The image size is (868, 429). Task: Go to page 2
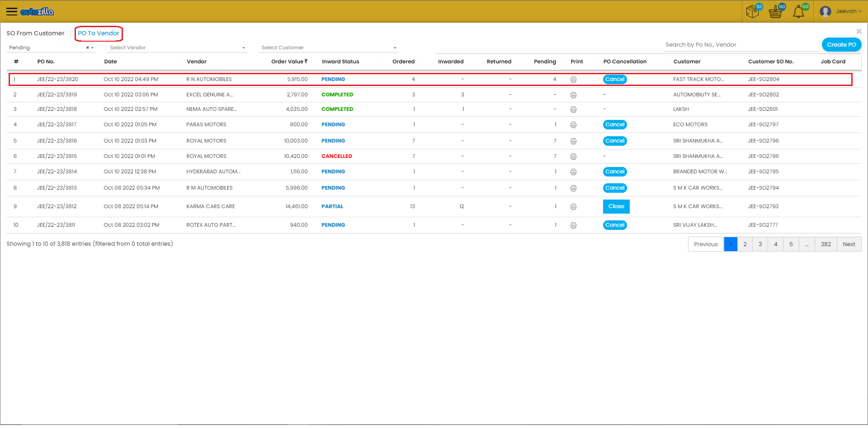click(745, 244)
